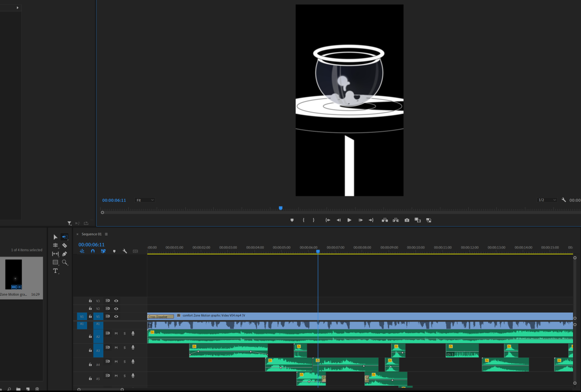
Task: Open Program Monitor settings wrench
Action: (x=564, y=200)
